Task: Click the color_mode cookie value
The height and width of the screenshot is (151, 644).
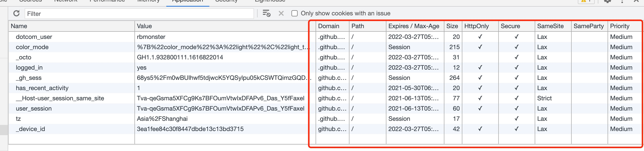Action: click(x=223, y=47)
